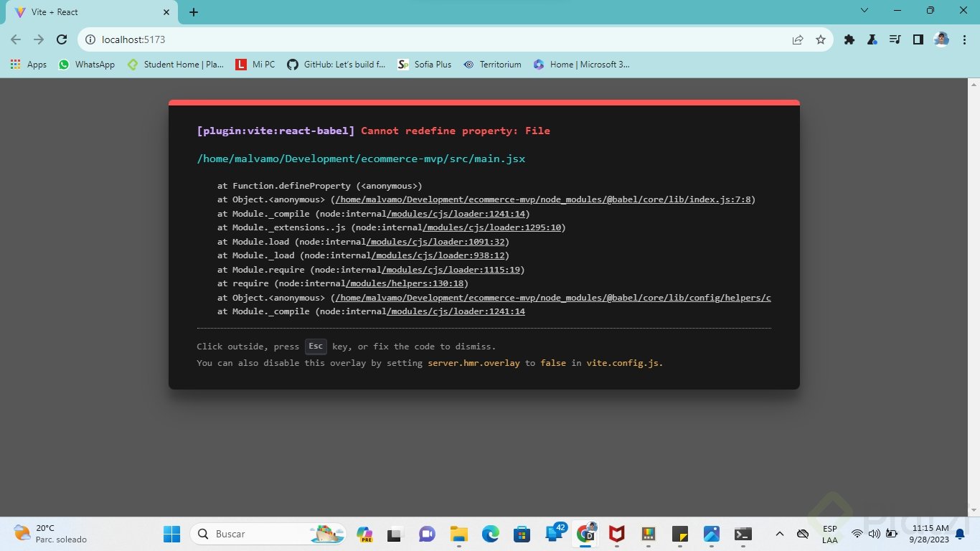Viewport: 980px width, 551px height.
Task: Open the @babel/core/lib/index.js:7:8 stack link
Action: pyautogui.click(x=543, y=199)
